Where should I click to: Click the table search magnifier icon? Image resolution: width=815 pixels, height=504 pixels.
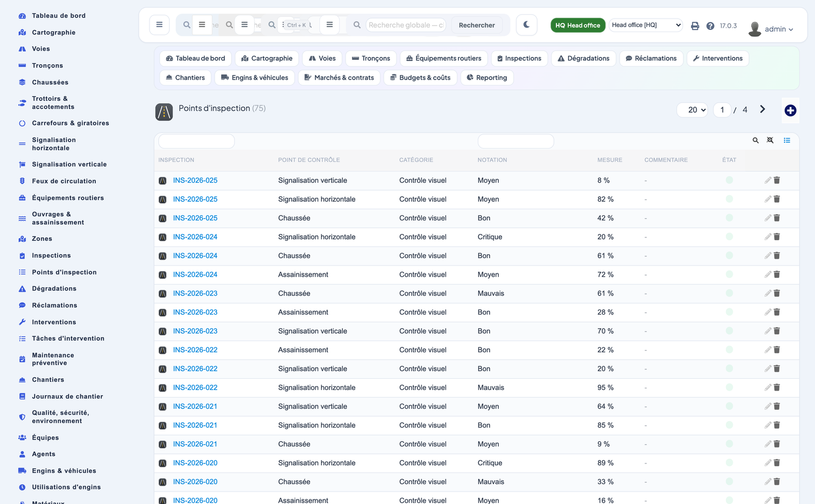click(x=755, y=140)
